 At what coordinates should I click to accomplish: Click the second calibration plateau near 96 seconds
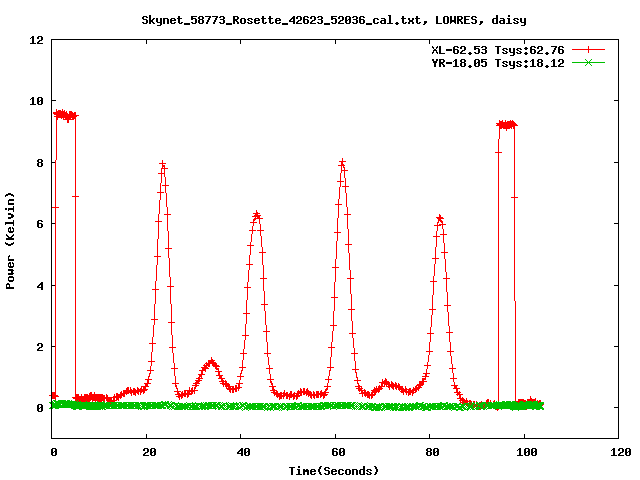(x=507, y=124)
